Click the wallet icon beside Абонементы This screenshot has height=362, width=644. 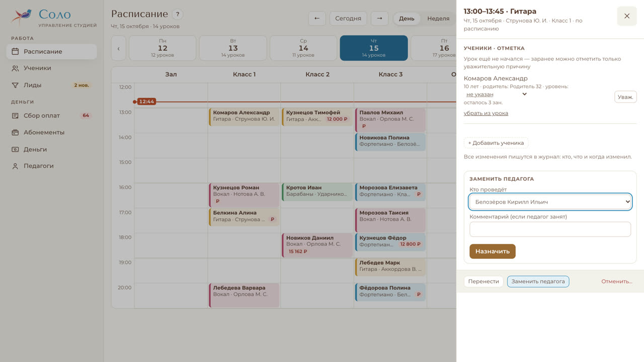[x=15, y=133]
